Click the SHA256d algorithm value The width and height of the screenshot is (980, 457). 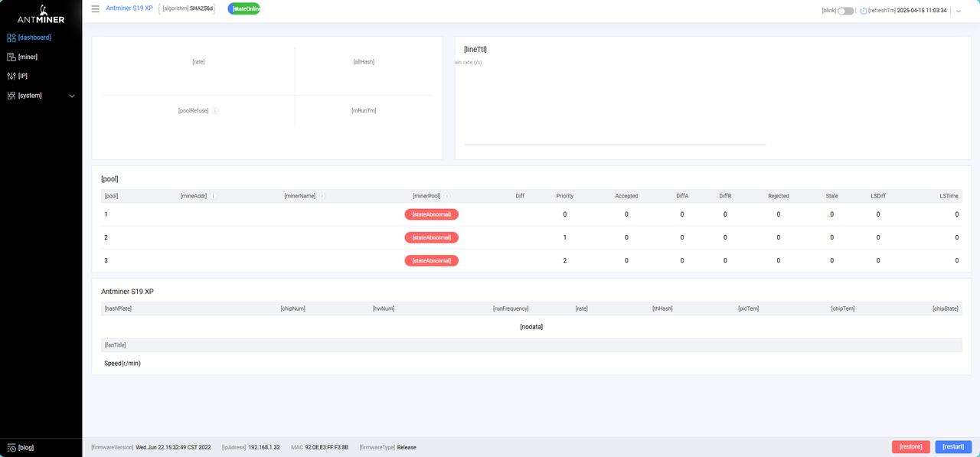click(201, 8)
